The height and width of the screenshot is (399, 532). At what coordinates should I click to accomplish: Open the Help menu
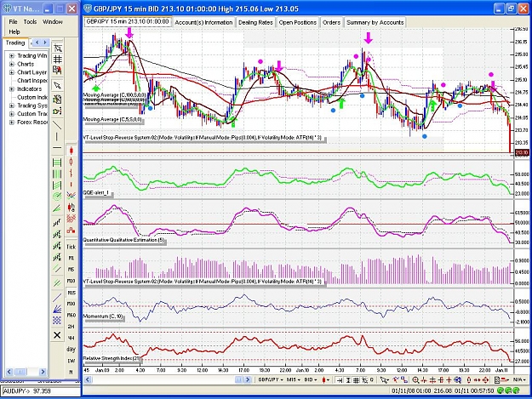(x=14, y=31)
